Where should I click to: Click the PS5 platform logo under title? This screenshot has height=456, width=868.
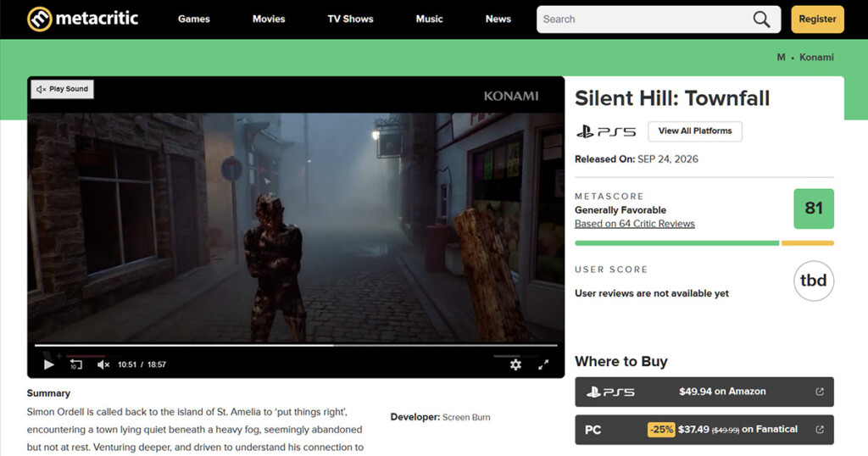(x=605, y=131)
